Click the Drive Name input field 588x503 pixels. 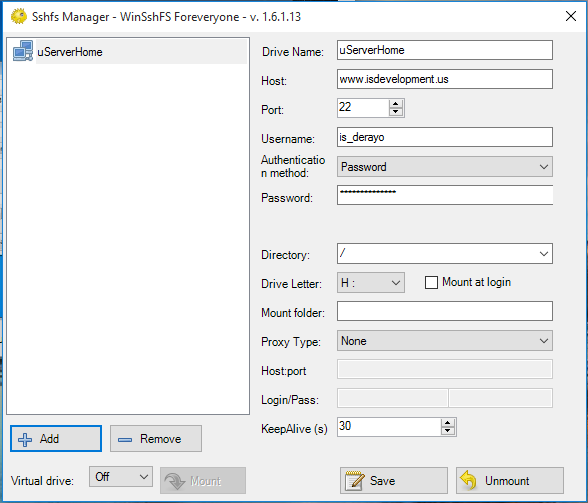coord(444,50)
